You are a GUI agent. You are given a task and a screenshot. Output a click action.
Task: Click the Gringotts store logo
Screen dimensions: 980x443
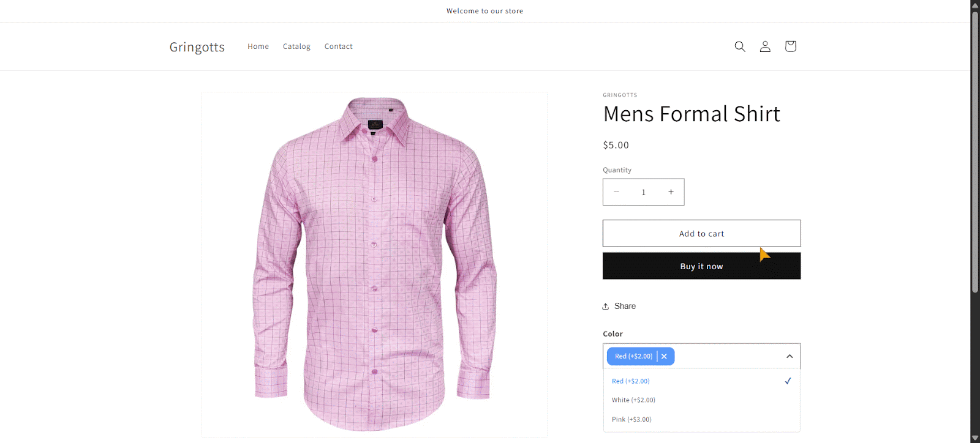click(197, 47)
